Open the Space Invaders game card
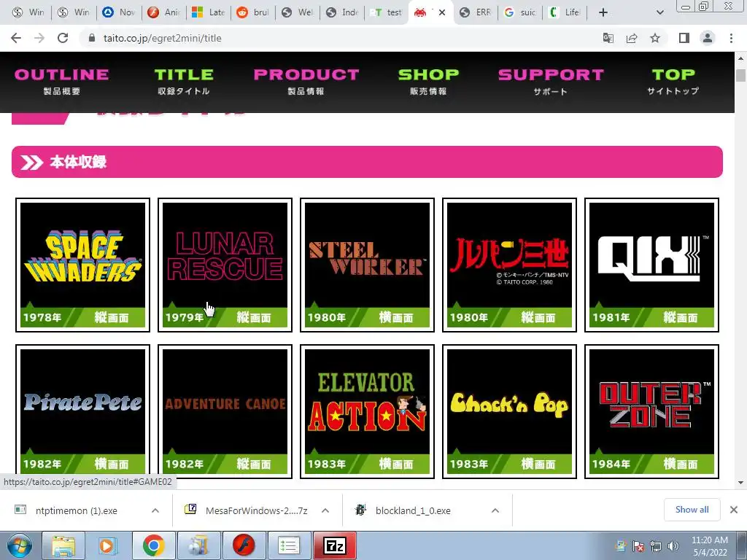The image size is (747, 560). click(83, 265)
